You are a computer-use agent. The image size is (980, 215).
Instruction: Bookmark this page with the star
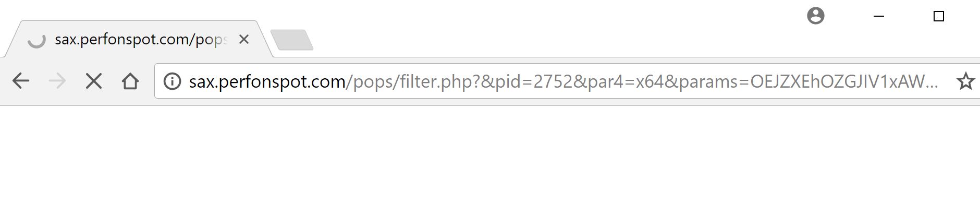966,81
